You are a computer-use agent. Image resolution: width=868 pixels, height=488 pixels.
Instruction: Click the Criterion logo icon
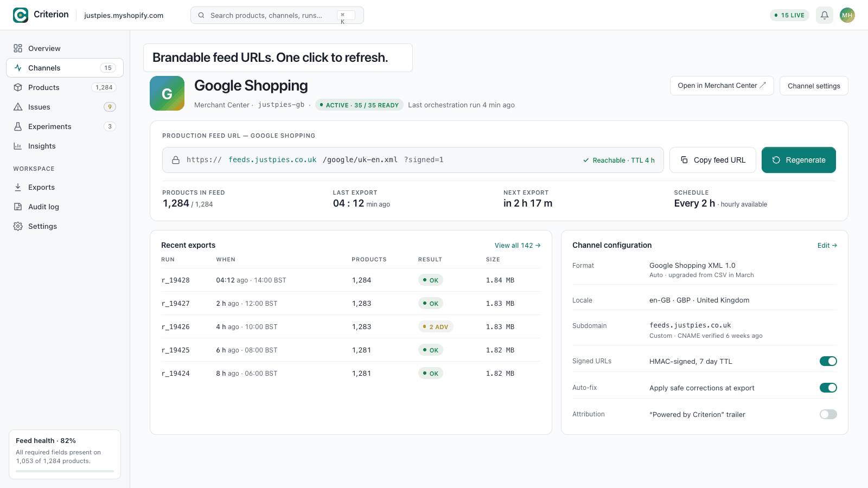pos(21,15)
